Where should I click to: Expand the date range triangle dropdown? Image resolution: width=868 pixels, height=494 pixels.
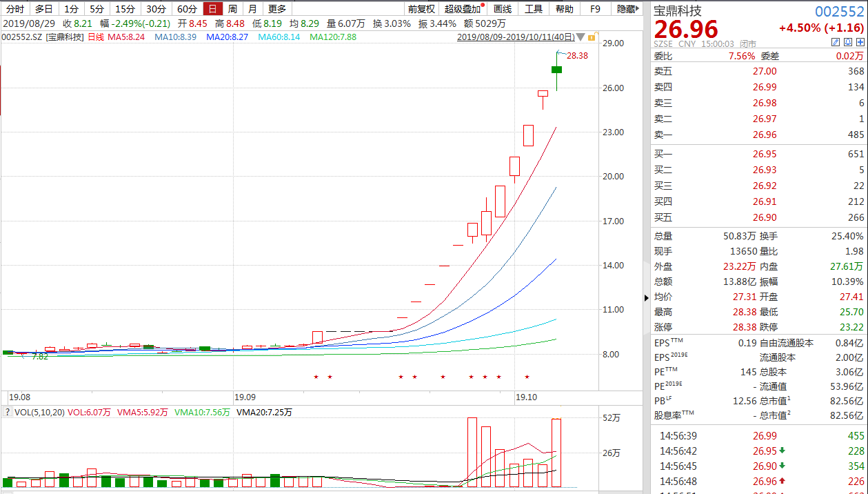click(x=581, y=37)
